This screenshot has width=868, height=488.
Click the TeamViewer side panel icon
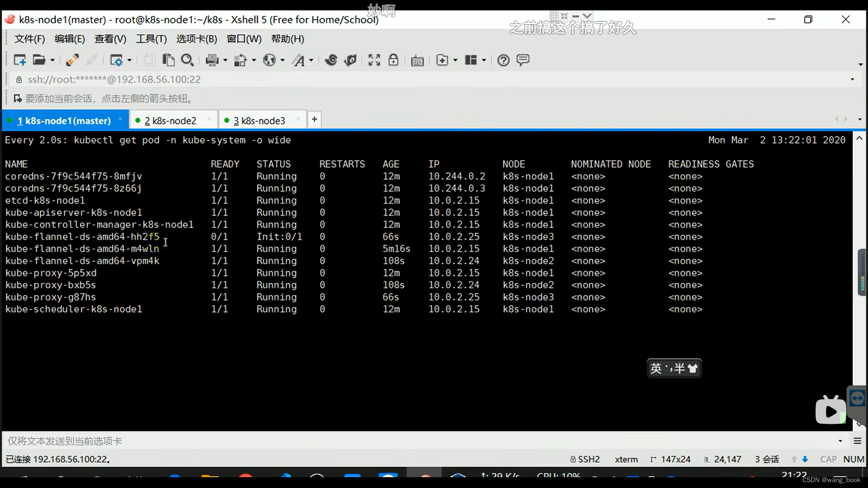click(x=857, y=398)
